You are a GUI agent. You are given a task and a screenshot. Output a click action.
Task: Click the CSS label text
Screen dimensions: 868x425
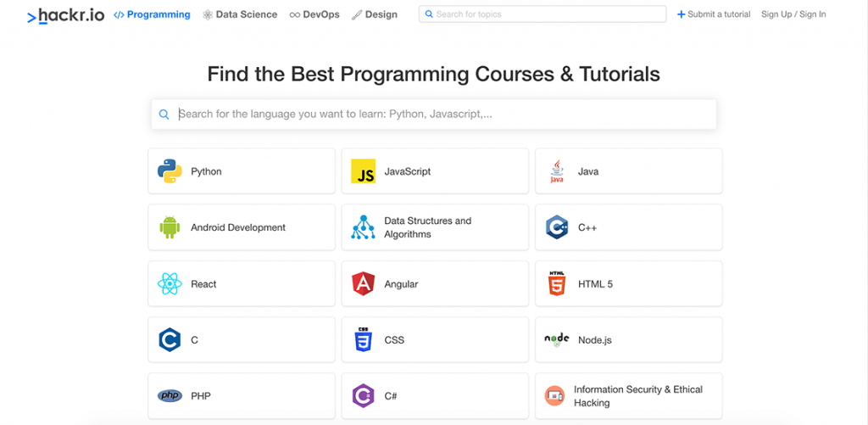click(394, 340)
